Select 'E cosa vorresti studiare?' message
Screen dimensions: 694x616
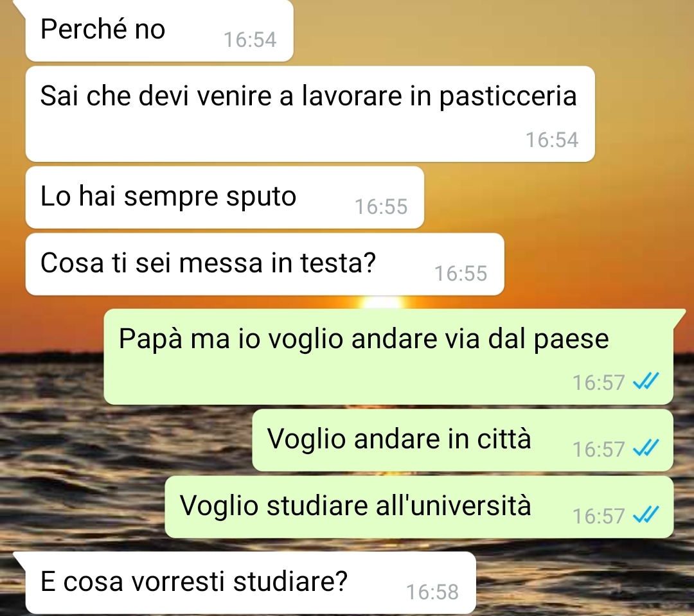pos(251,583)
